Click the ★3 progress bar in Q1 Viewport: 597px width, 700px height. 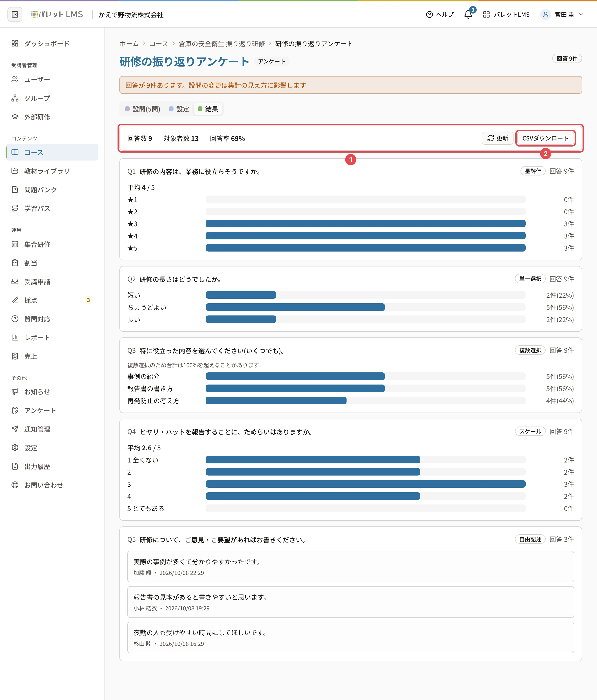click(365, 224)
